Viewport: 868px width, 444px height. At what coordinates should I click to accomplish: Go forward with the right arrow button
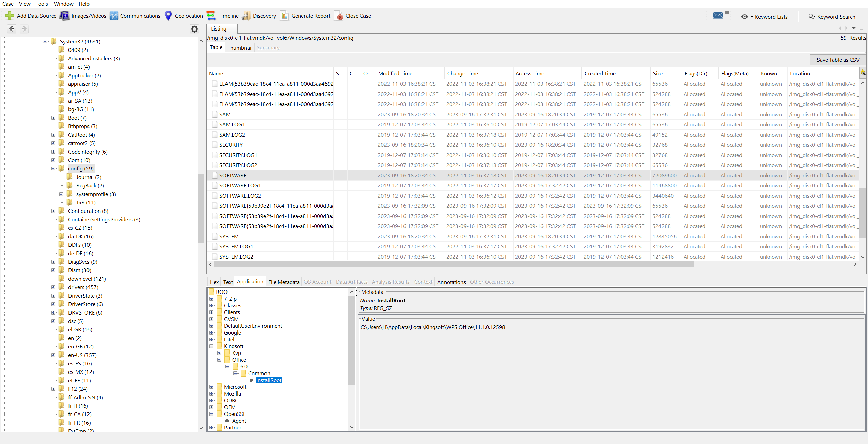pos(24,29)
